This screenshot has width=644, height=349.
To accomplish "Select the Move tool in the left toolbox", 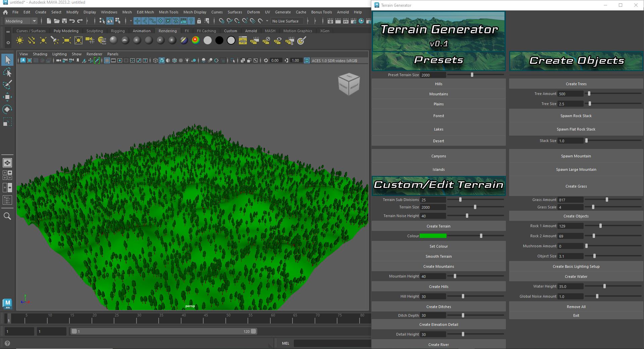I will click(7, 97).
